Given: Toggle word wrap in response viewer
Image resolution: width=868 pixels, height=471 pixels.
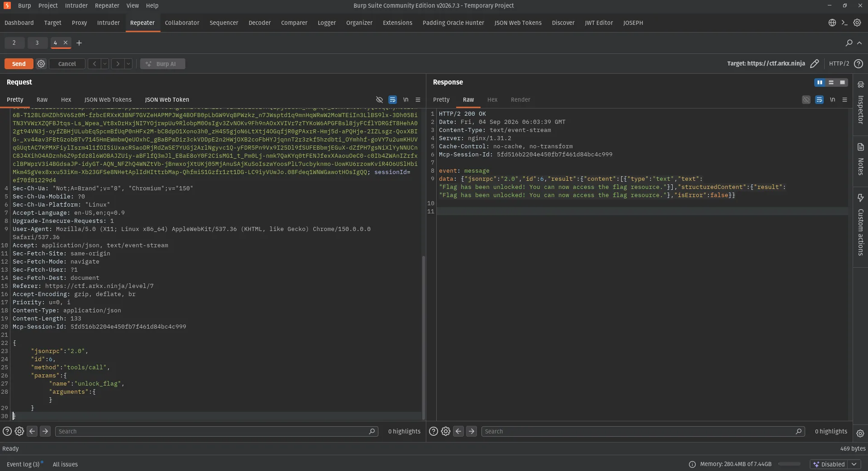Looking at the screenshot, I should tap(819, 99).
